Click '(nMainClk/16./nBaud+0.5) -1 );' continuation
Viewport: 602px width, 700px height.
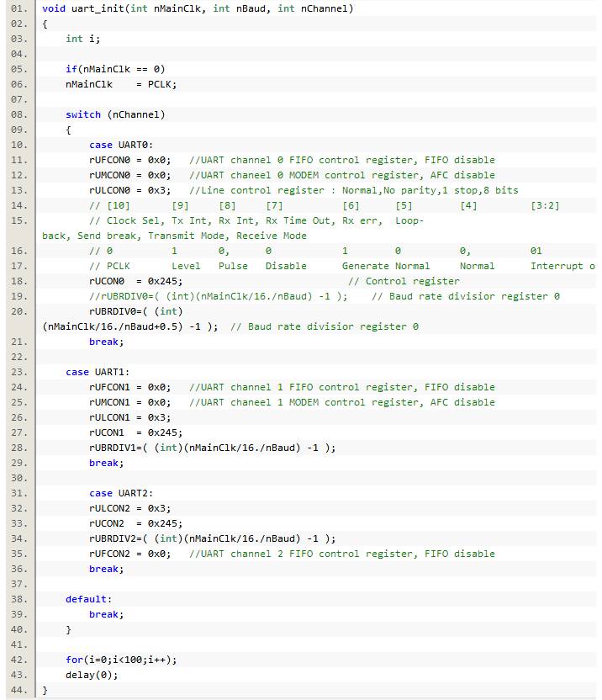point(129,327)
